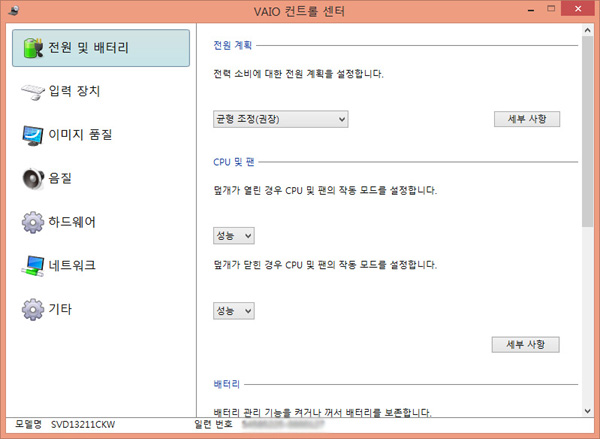Open the lid-open CPU and fan mode dropdown
Viewport: 600px width, 439px height.
(234, 236)
